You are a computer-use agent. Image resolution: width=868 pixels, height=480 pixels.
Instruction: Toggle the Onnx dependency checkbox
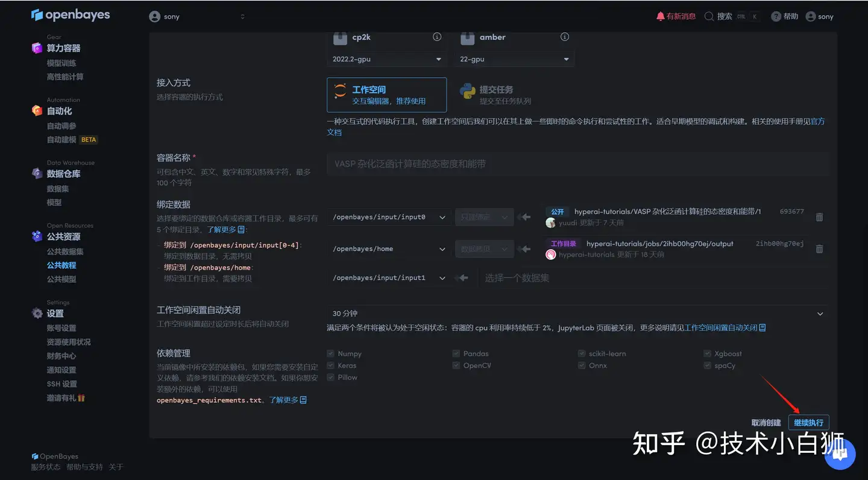(582, 365)
